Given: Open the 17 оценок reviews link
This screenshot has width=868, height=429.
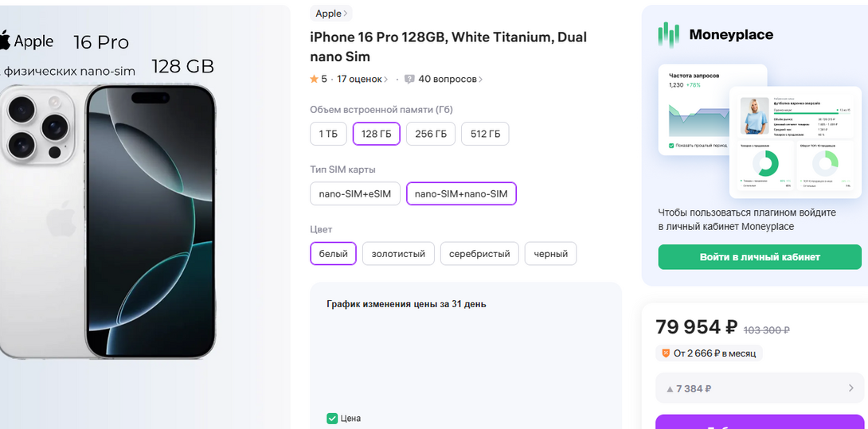Looking at the screenshot, I should pyautogui.click(x=362, y=80).
